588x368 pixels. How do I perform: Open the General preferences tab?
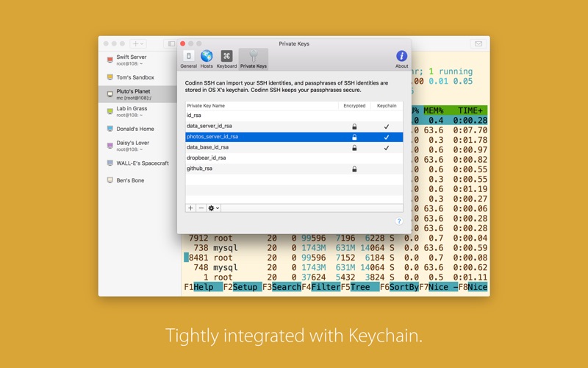pos(188,60)
